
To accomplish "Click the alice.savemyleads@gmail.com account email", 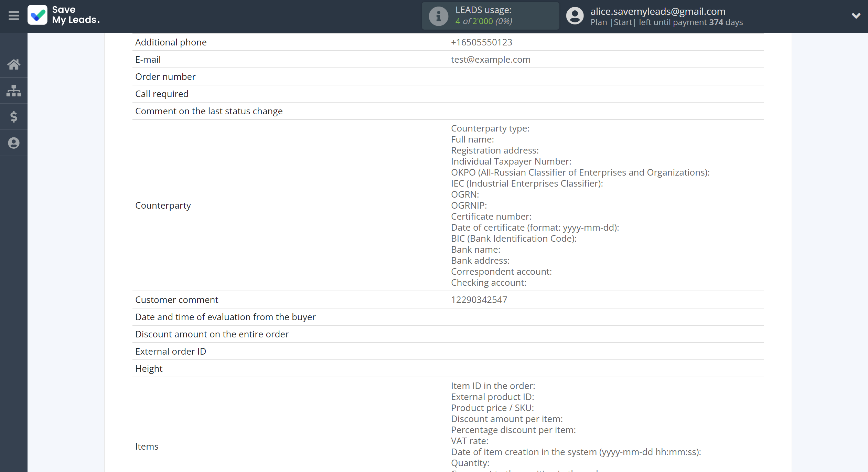I will coord(658,11).
